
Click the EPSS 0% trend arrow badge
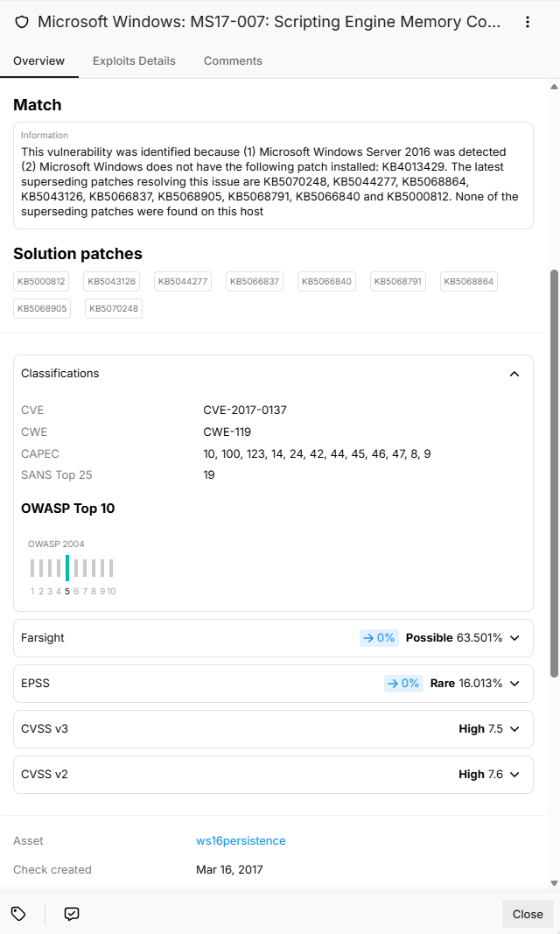[x=403, y=684]
